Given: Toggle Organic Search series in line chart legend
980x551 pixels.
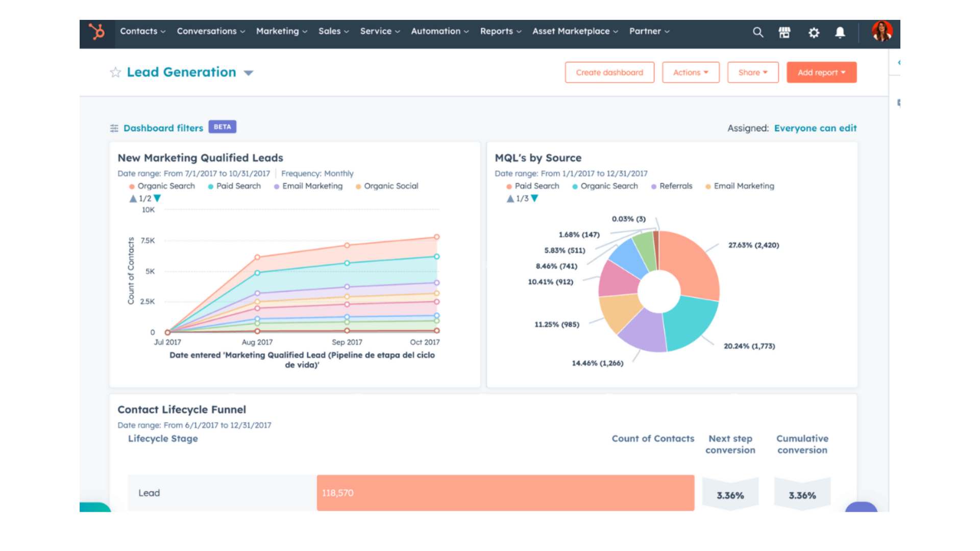Looking at the screenshot, I should (x=166, y=186).
